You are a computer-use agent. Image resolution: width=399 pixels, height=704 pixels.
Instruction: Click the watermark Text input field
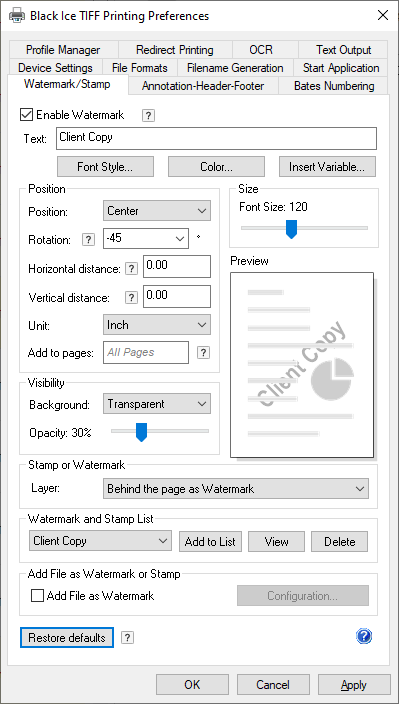pos(216,138)
